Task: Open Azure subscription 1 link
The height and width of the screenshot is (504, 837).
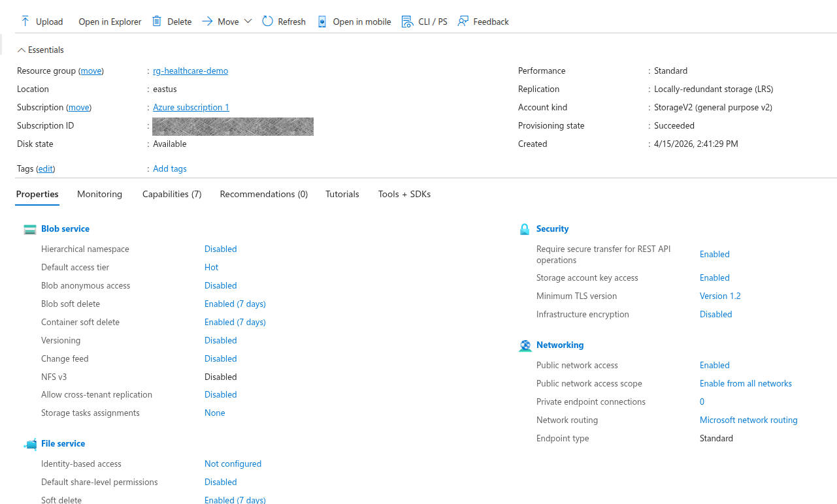Action: (191, 107)
